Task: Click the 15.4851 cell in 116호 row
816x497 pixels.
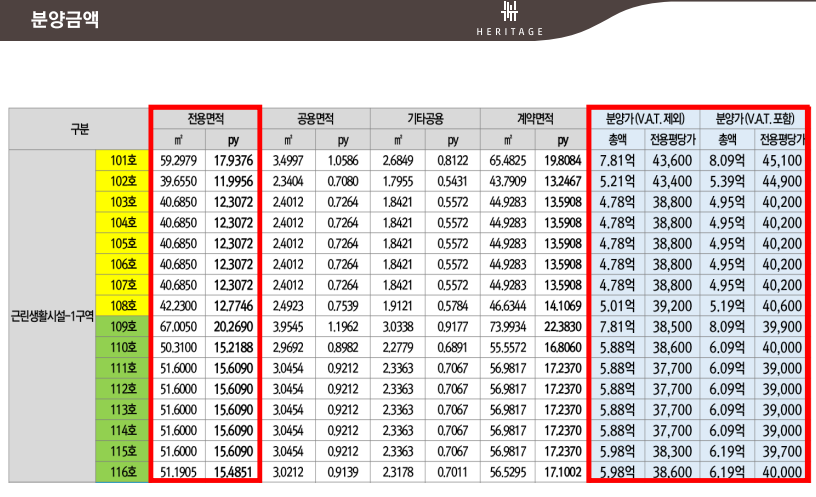Action: click(233, 472)
